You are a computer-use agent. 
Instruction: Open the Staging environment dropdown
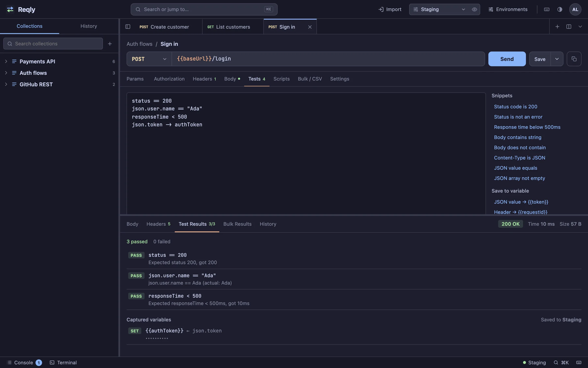point(440,9)
